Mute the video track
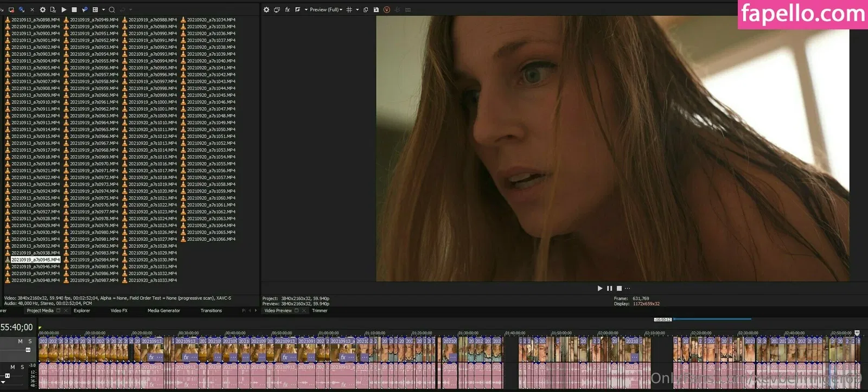868x392 pixels. tap(20, 342)
